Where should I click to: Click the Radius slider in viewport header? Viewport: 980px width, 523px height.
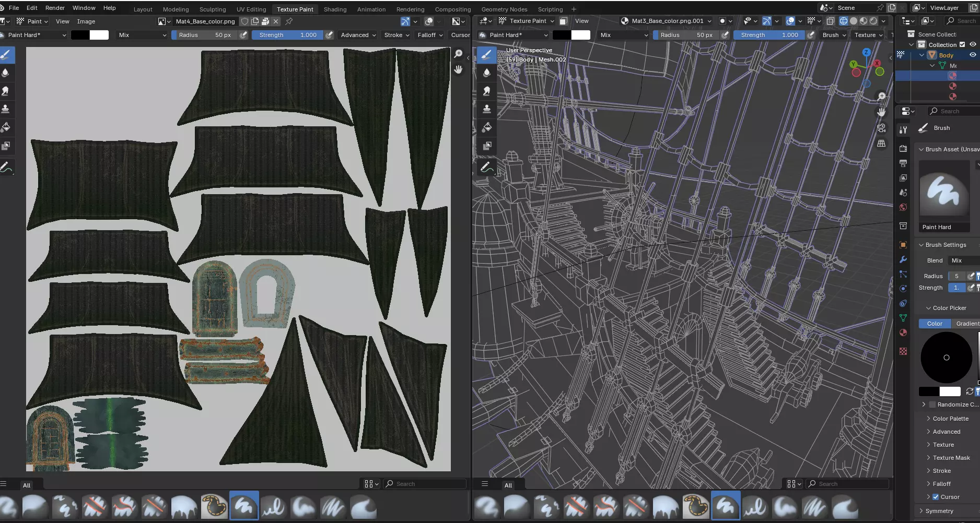[x=686, y=35]
